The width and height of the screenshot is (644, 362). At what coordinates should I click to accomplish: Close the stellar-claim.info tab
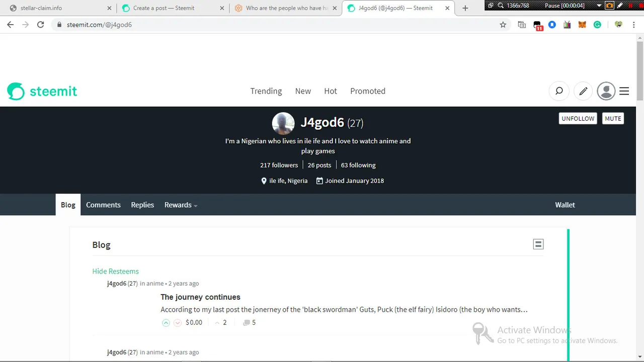tap(110, 8)
